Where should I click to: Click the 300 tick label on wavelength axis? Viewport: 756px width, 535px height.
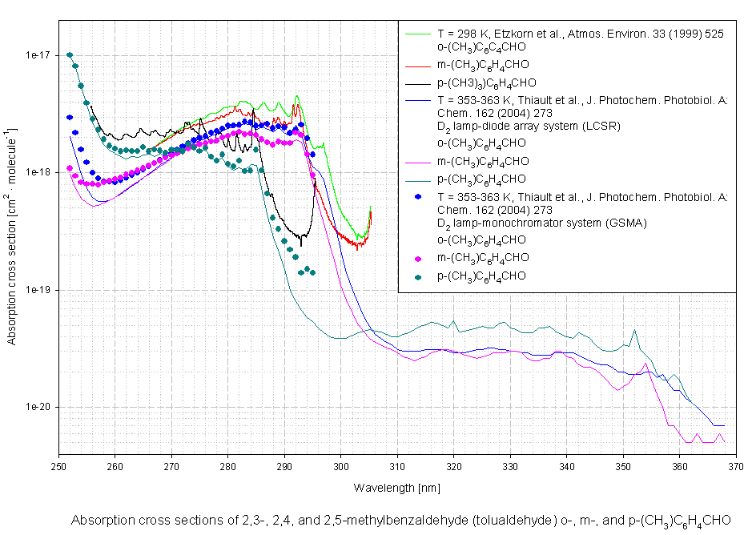pyautogui.click(x=340, y=465)
